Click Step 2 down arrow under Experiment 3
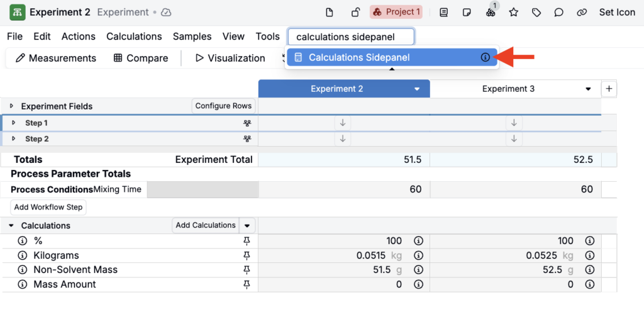 point(514,139)
